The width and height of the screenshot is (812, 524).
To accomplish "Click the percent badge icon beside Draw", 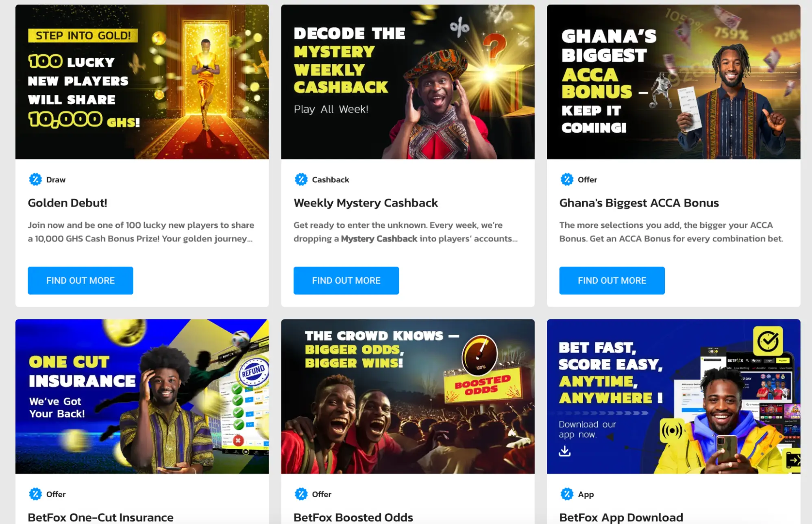I will click(35, 179).
